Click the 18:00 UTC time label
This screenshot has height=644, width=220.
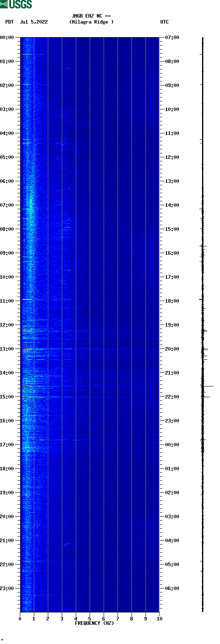pyautogui.click(x=172, y=301)
